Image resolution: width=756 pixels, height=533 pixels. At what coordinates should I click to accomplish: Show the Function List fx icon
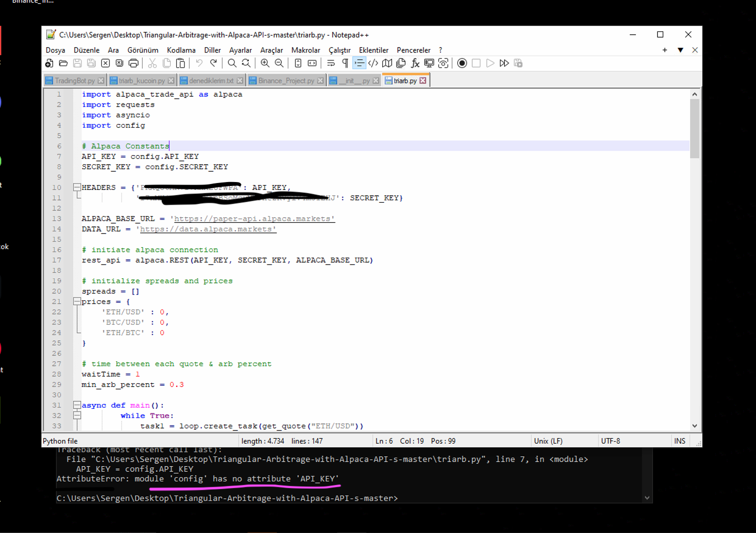tap(416, 63)
